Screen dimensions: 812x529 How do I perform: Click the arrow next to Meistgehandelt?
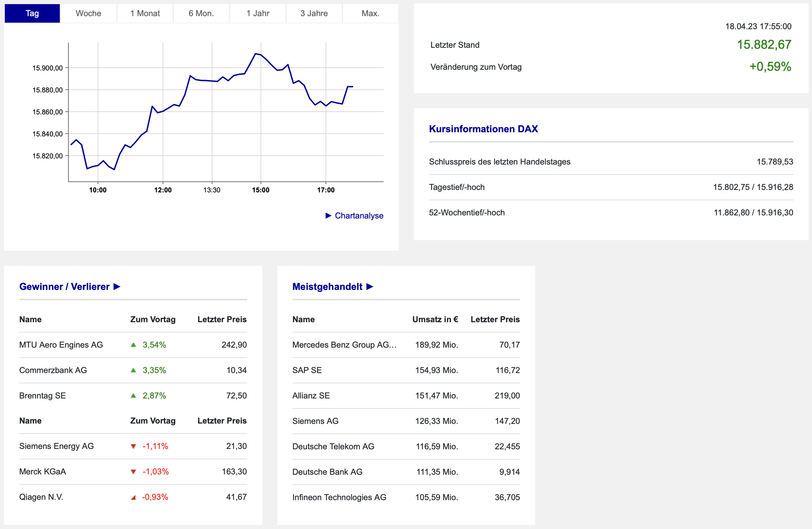[x=370, y=286]
